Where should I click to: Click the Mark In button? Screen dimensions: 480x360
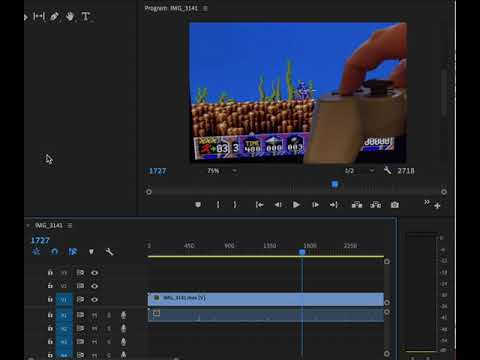click(x=218, y=205)
